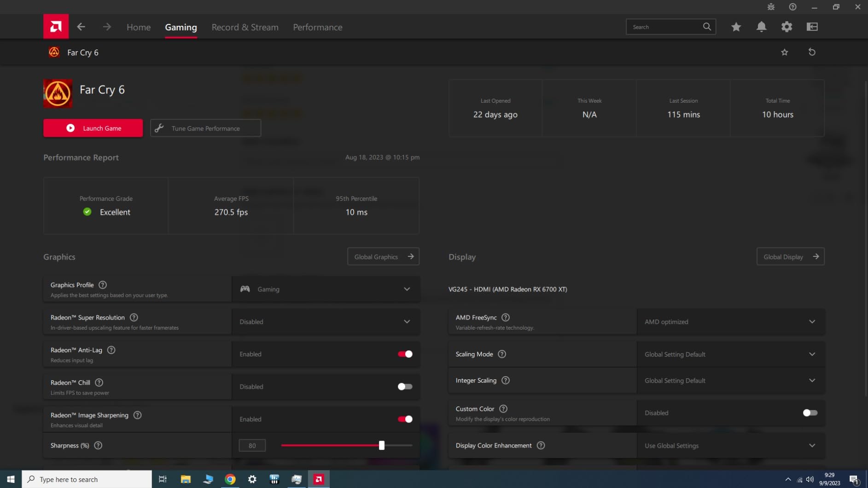This screenshot has height=488, width=868.
Task: Open the help question mark in title bar
Action: coord(792,7)
